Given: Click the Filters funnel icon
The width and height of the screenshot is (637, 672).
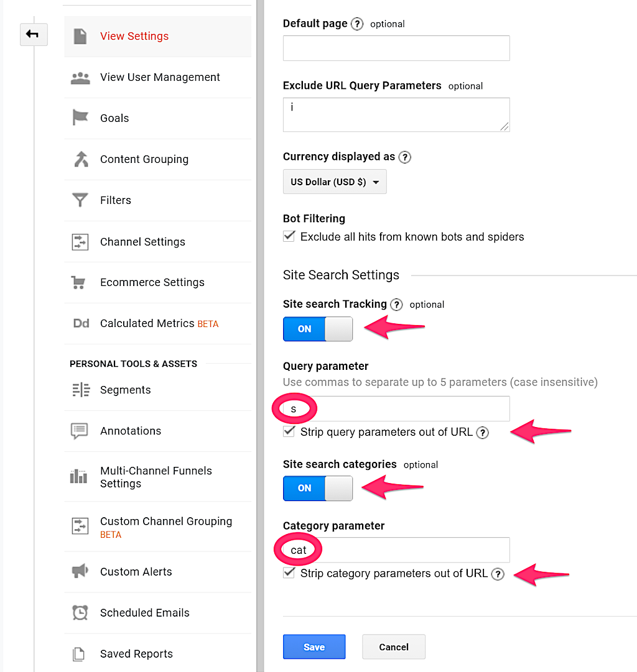Looking at the screenshot, I should [x=80, y=200].
